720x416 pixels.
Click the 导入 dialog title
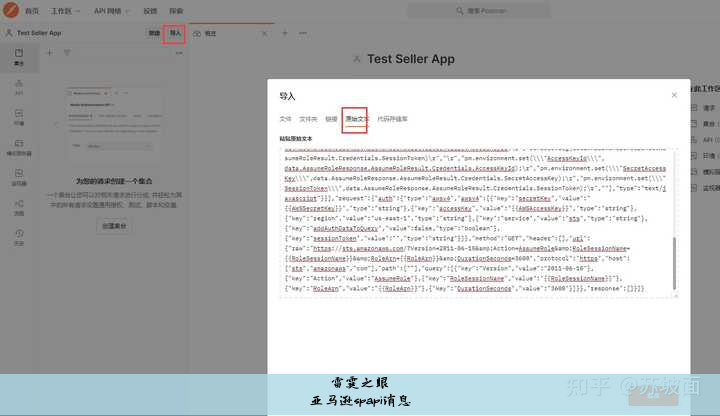287,96
